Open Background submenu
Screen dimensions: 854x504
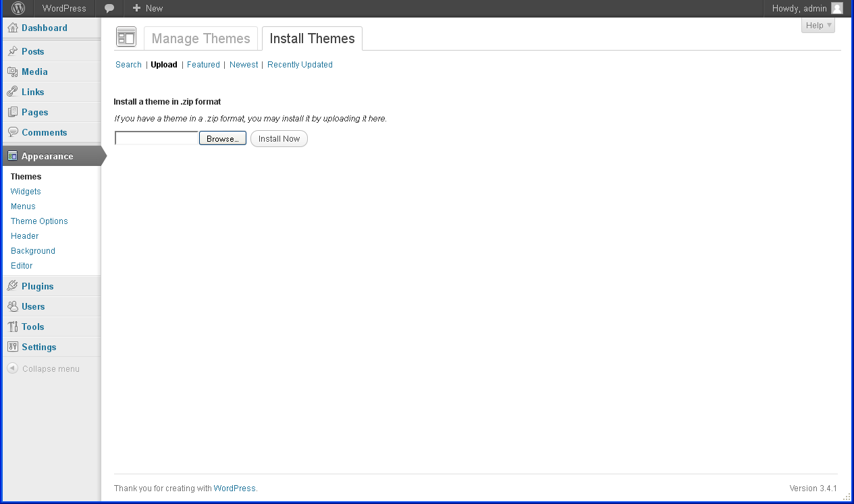pyautogui.click(x=33, y=251)
